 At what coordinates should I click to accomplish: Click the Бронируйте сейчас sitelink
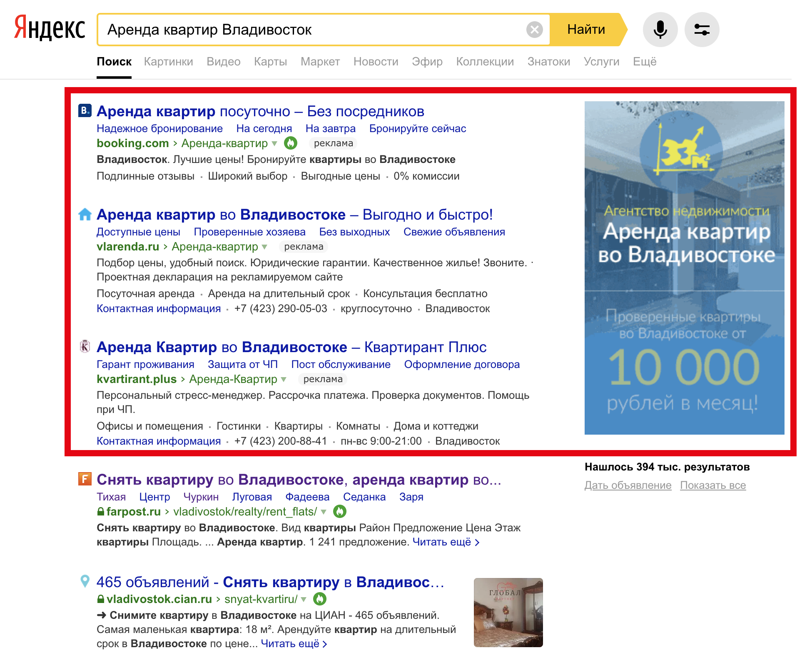[418, 128]
